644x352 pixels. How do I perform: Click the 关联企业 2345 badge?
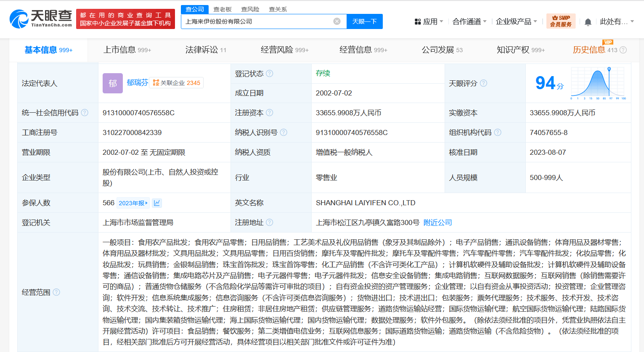point(177,83)
